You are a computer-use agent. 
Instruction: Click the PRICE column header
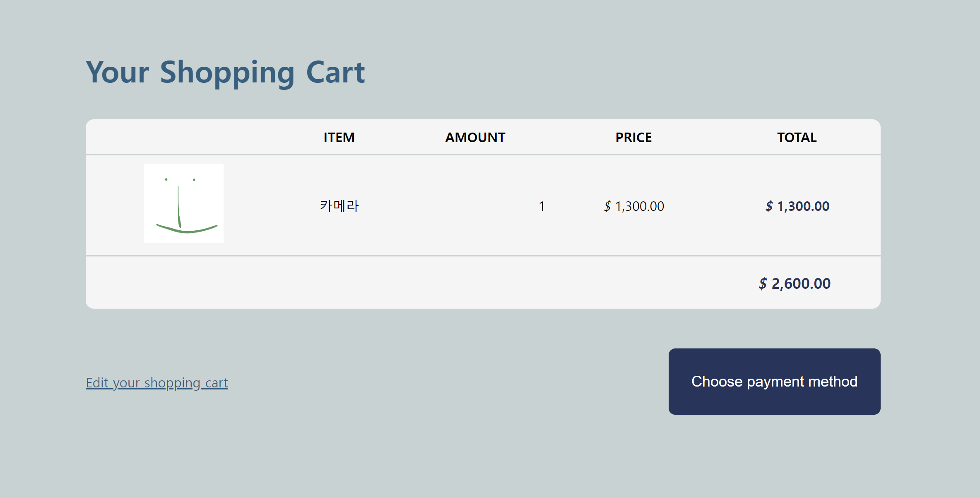tap(633, 138)
